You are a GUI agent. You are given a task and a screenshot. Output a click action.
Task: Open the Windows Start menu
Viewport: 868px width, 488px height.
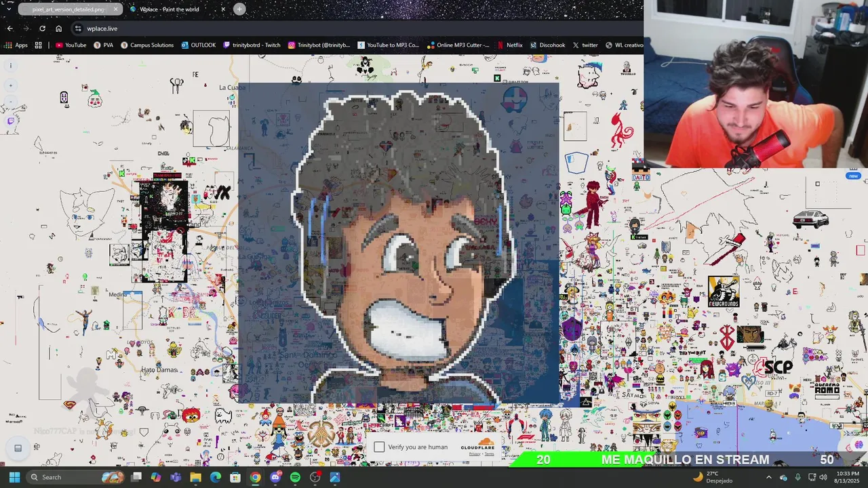pos(14,477)
